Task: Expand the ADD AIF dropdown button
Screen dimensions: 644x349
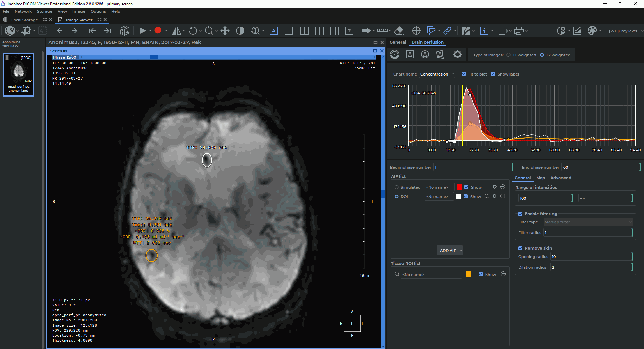Action: [x=461, y=250]
